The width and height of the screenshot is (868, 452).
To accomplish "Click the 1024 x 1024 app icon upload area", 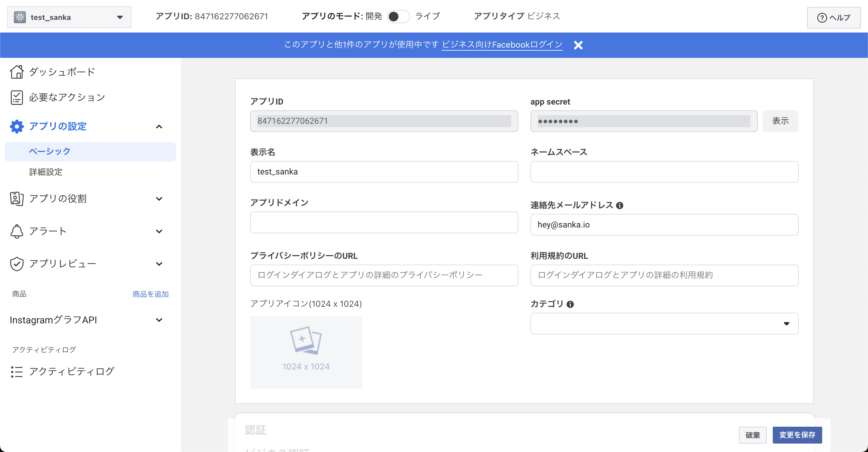I will [306, 352].
